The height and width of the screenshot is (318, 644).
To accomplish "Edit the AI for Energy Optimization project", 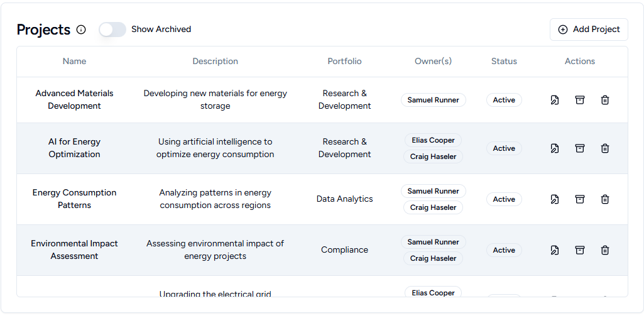I will click(x=555, y=148).
